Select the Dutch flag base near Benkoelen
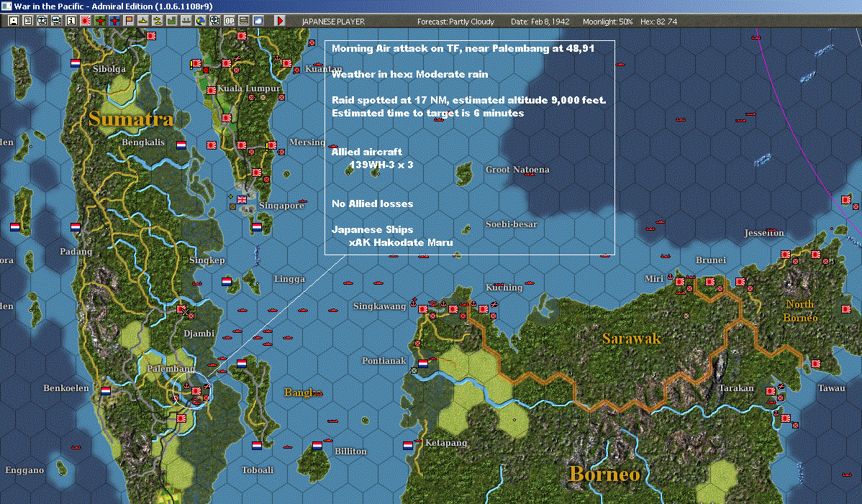The image size is (862, 504). coord(106,391)
